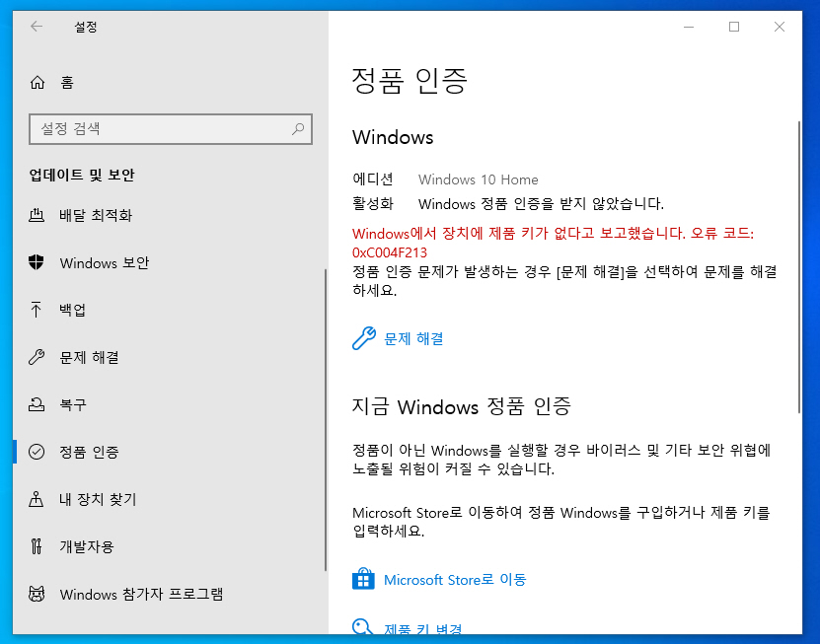Click the 내 장치 찾기 locator icon
The width and height of the screenshot is (820, 644).
pyautogui.click(x=37, y=499)
